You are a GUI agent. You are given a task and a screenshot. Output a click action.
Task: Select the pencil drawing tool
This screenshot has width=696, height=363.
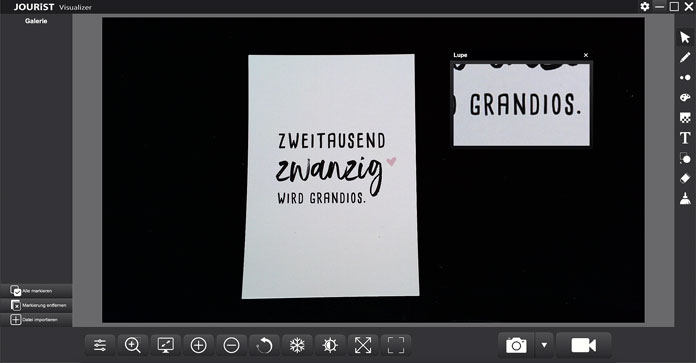point(685,57)
